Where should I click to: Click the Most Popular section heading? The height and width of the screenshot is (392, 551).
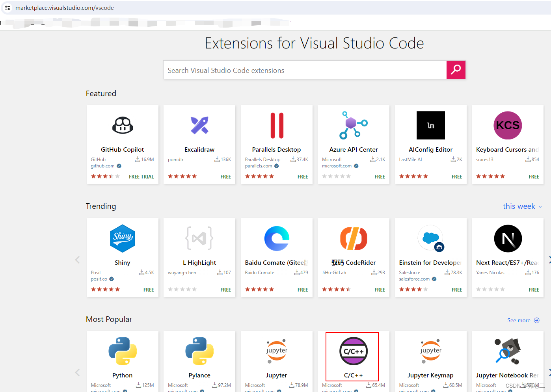pos(109,319)
